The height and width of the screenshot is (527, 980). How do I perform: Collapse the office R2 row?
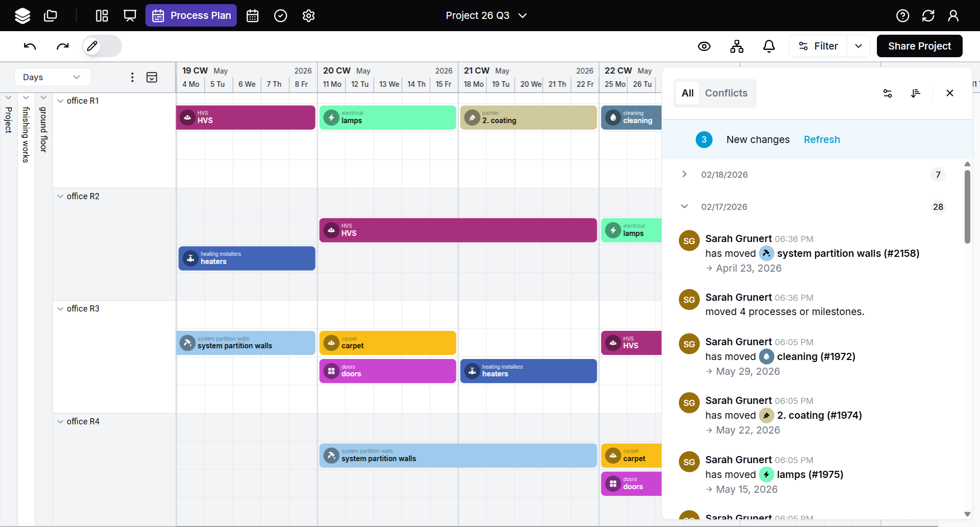[x=61, y=197]
